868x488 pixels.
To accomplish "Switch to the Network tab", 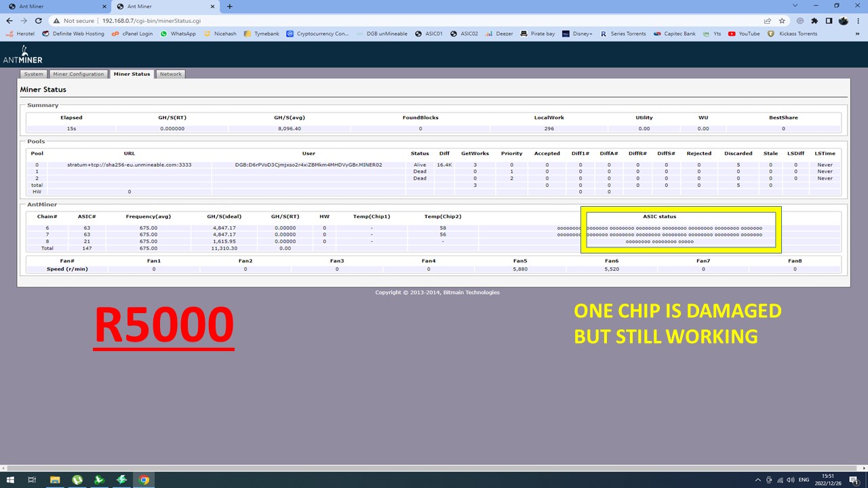I will pos(170,74).
